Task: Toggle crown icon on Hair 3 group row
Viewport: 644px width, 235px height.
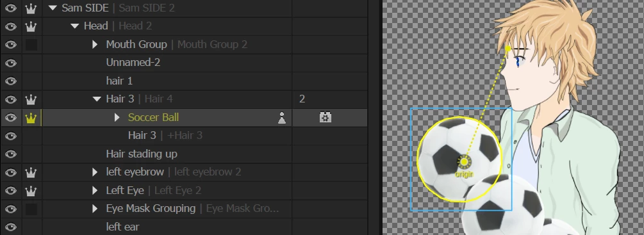Action: pos(31,99)
